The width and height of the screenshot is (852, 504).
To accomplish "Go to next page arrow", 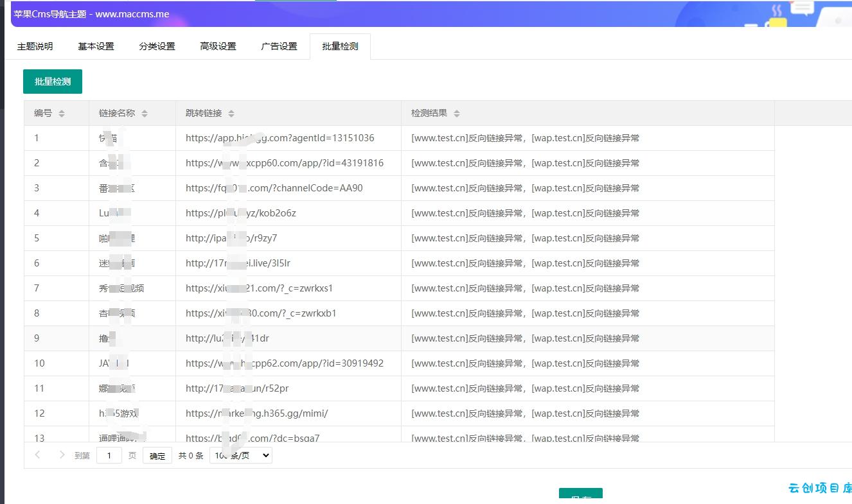I will (62, 455).
